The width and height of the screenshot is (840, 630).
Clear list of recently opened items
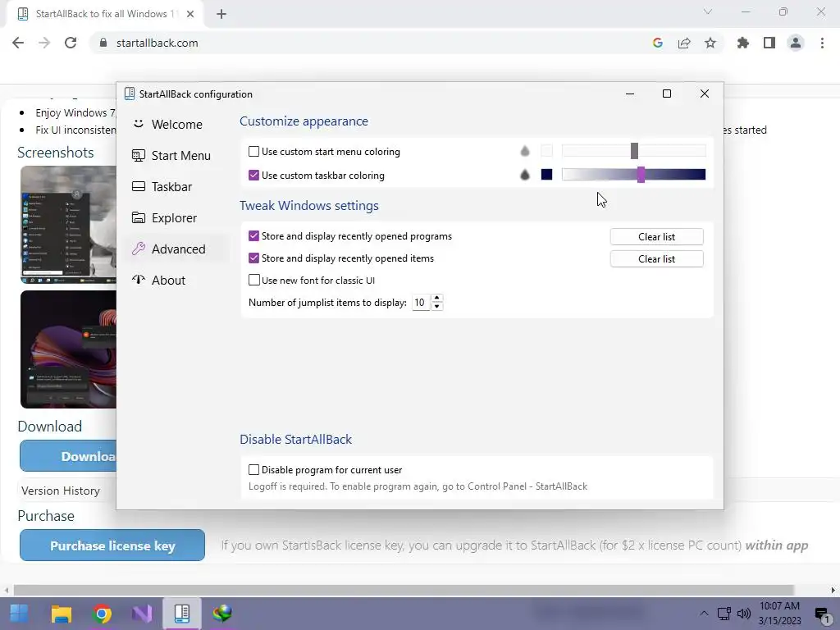656,258
